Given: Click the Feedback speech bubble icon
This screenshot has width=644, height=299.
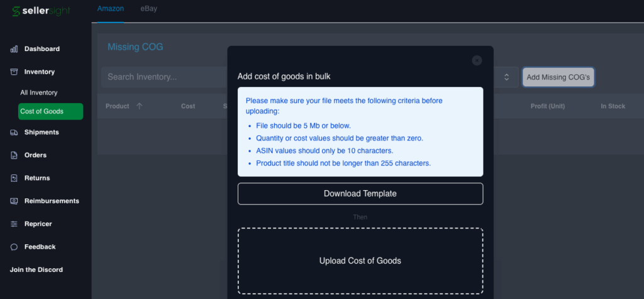Looking at the screenshot, I should pos(14,247).
